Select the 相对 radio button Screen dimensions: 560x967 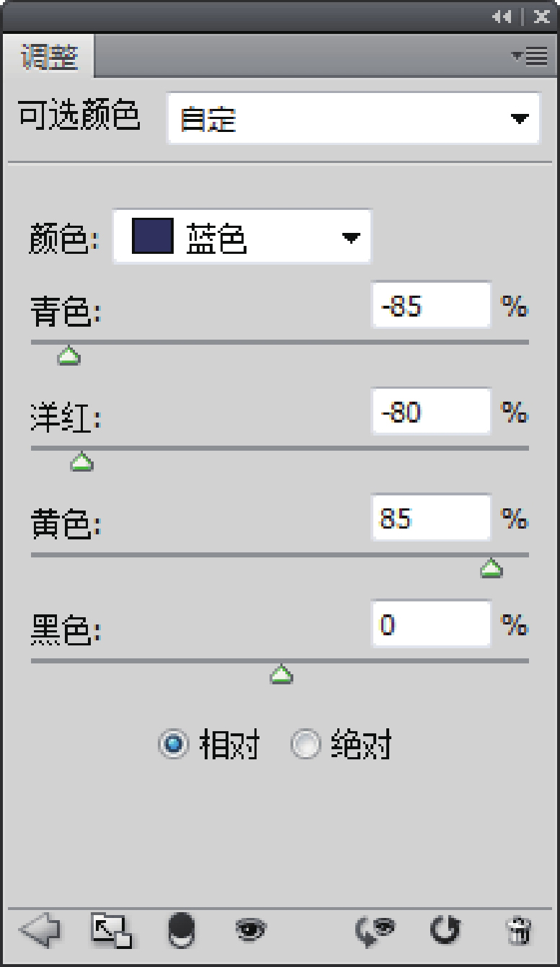pyautogui.click(x=173, y=745)
